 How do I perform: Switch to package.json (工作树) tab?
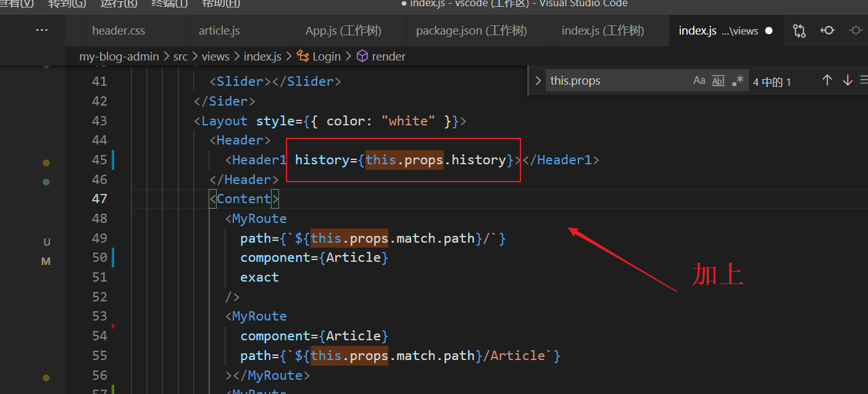[472, 30]
